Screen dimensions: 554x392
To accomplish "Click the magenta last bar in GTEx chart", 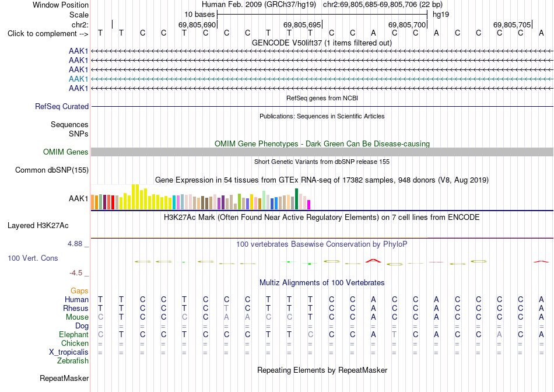I will pyautogui.click(x=309, y=205).
